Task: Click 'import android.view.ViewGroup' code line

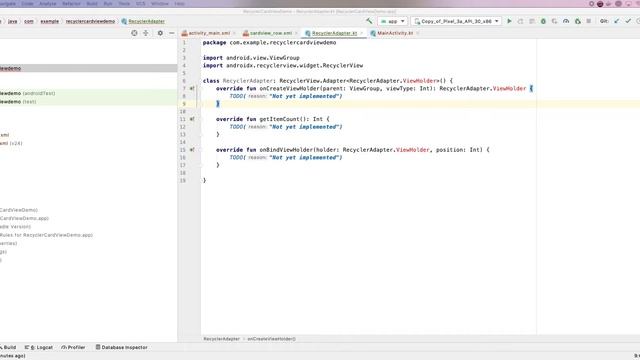Action: point(251,58)
